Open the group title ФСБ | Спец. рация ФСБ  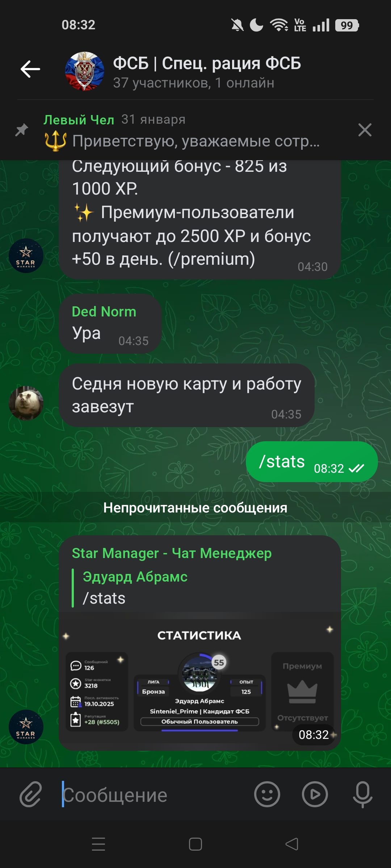[207, 63]
